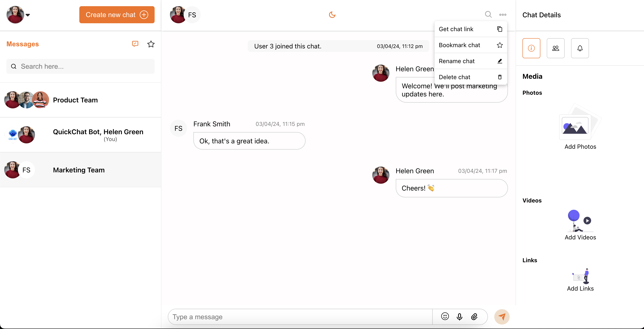Viewport: 644px width, 329px height.
Task: Expand profile avatar dropdown arrow
Action: [x=28, y=15]
